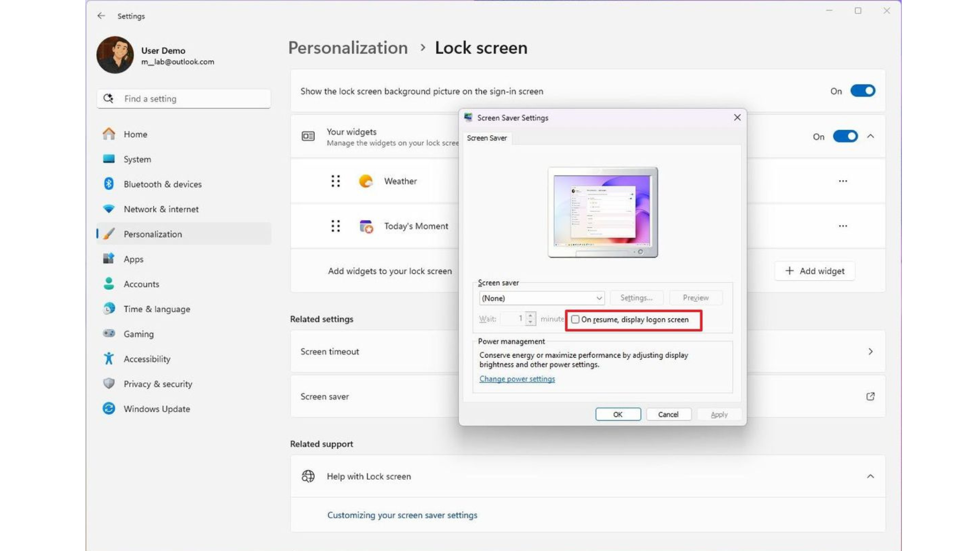Open the Weather widget's options menu

(x=843, y=181)
